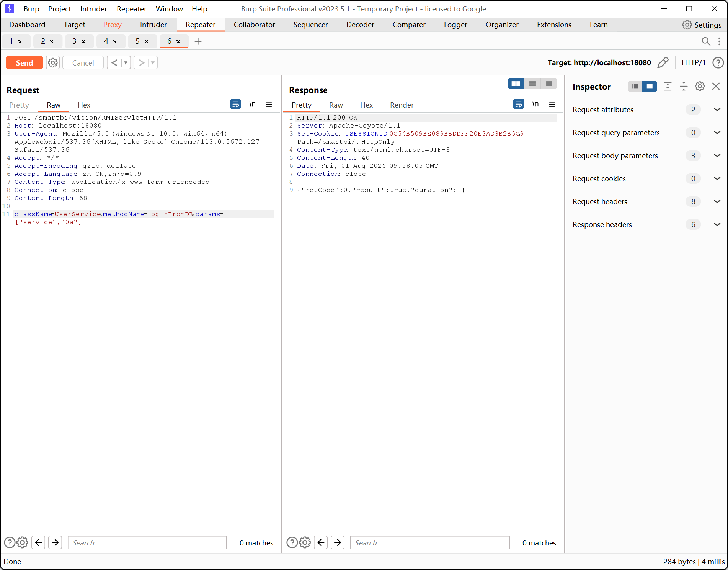Close Repeater tab 3
The width and height of the screenshot is (728, 570).
click(x=83, y=41)
